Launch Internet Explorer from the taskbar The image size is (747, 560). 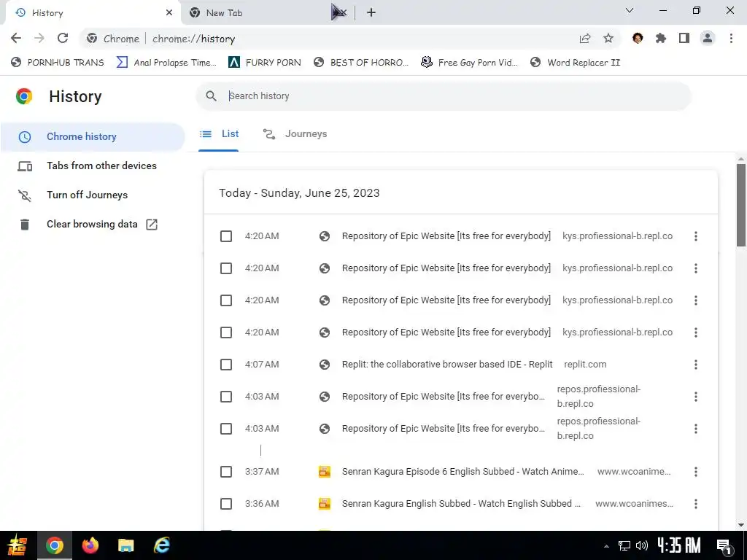click(x=162, y=545)
